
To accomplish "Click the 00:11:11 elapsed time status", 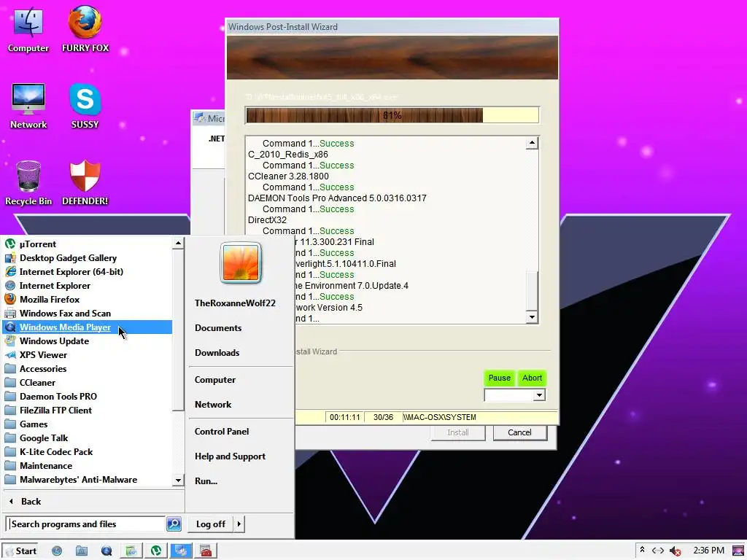I will coord(344,417).
